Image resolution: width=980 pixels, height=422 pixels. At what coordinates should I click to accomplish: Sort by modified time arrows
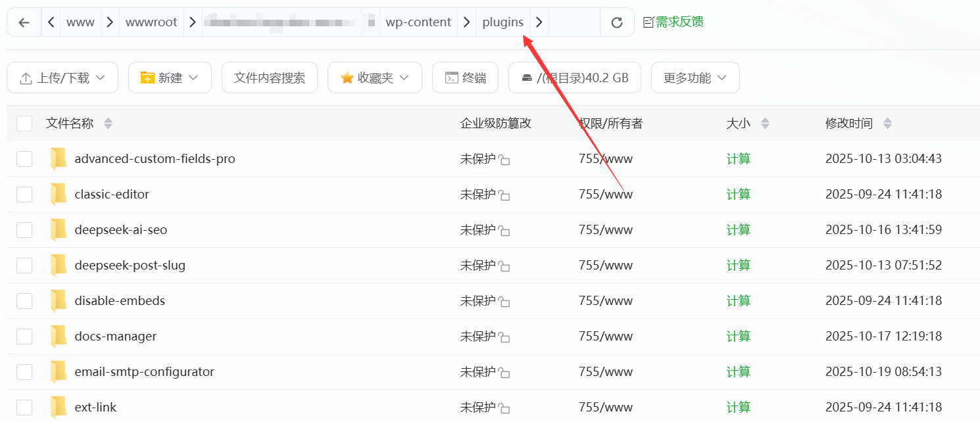[887, 123]
